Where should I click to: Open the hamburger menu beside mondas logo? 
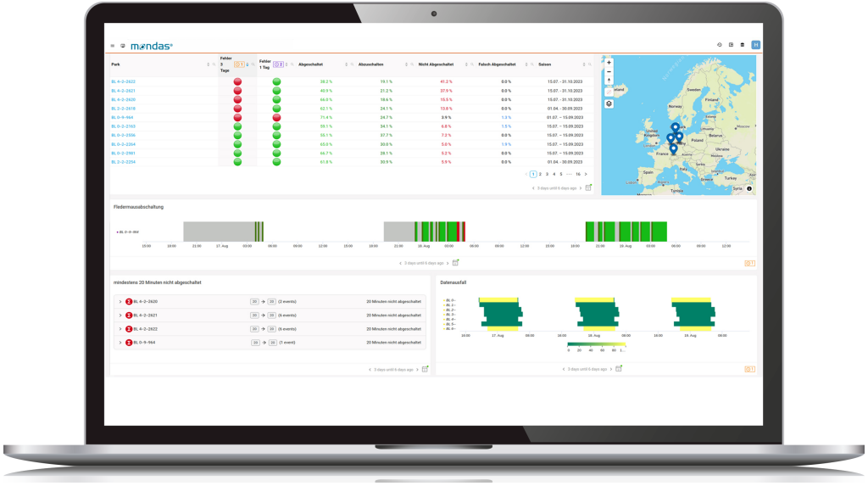click(113, 46)
